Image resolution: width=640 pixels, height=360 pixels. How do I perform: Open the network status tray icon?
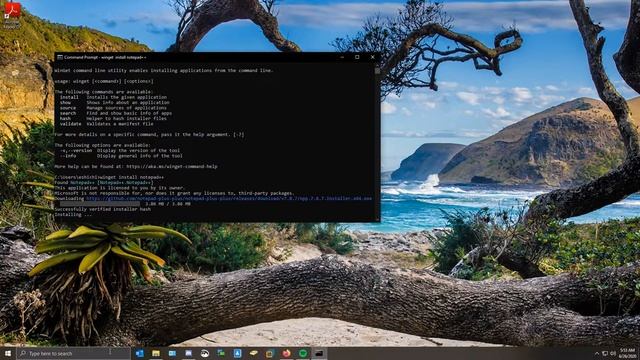point(605,353)
